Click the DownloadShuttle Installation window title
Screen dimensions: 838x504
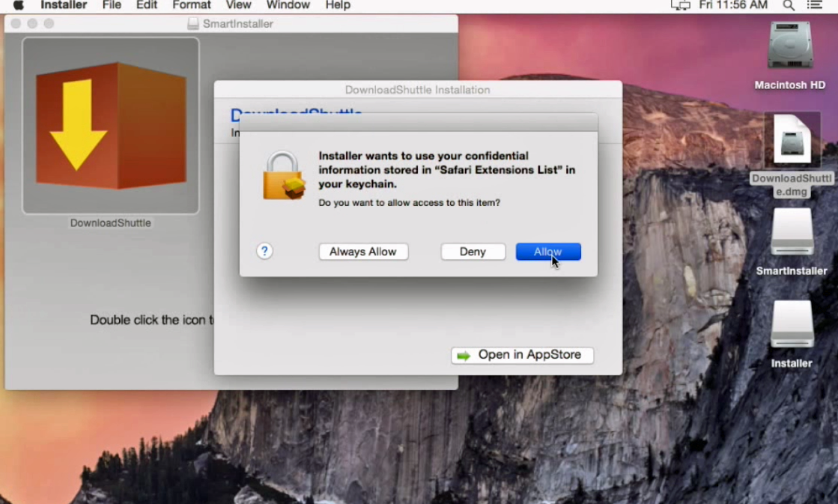pyautogui.click(x=417, y=90)
